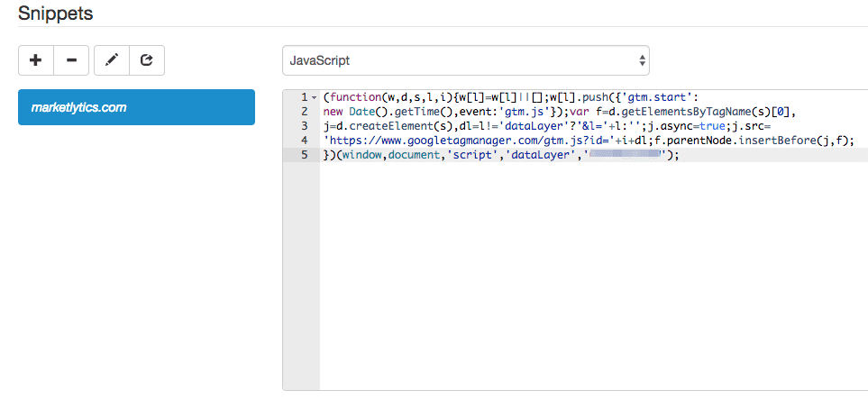Click empty area of code editor
868x418 pixels.
tap(592, 277)
